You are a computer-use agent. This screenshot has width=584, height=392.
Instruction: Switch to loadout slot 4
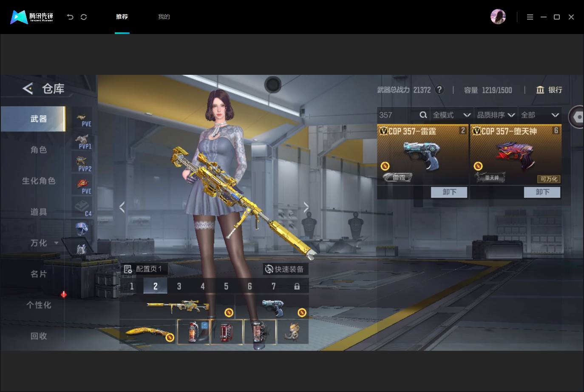pos(203,286)
